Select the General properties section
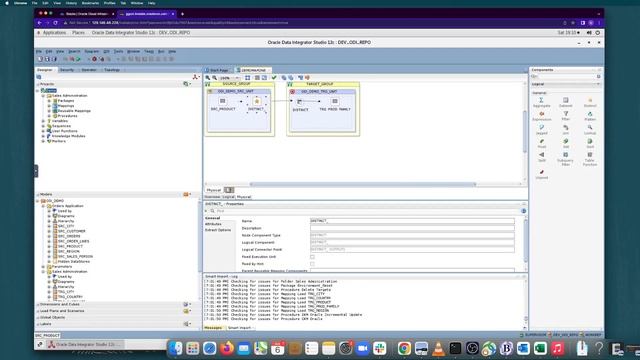Screen dimensions: 640x360 [212, 218]
